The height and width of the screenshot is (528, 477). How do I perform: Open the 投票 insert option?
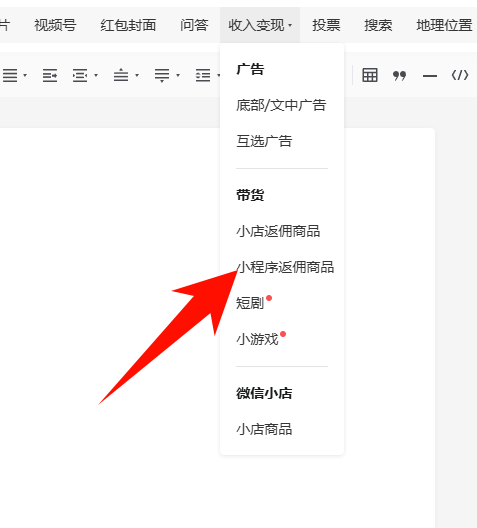pyautogui.click(x=326, y=25)
